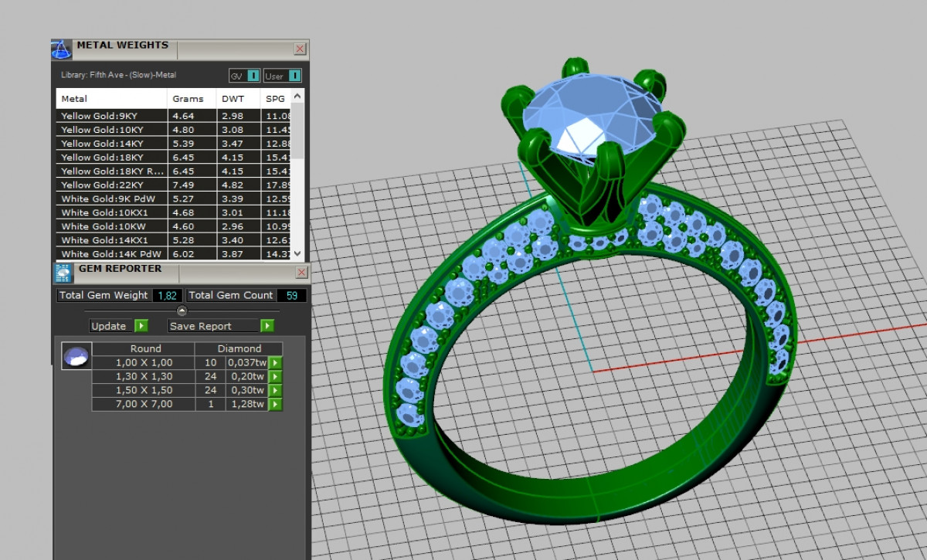Click green arrow for 1,00 X 1,00 row

click(275, 363)
